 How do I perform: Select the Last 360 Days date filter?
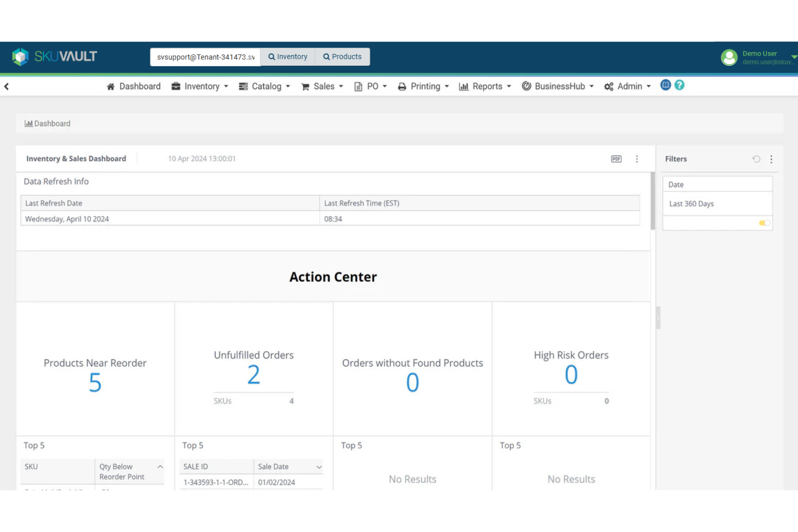[x=692, y=203]
